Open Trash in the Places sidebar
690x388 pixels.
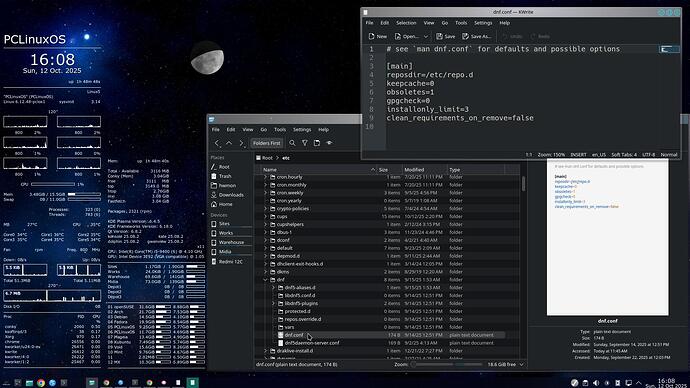[x=225, y=176]
